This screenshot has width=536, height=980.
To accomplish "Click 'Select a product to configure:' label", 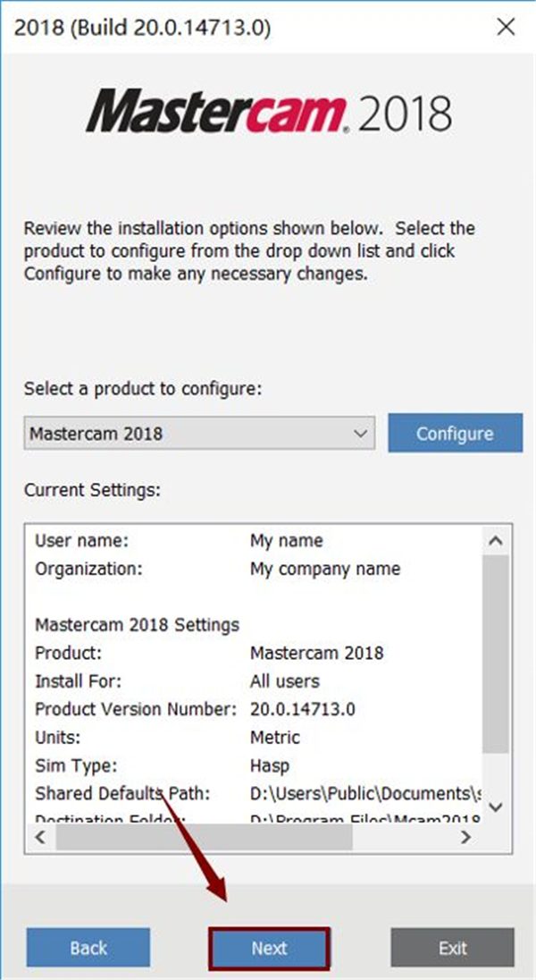I will [142, 388].
